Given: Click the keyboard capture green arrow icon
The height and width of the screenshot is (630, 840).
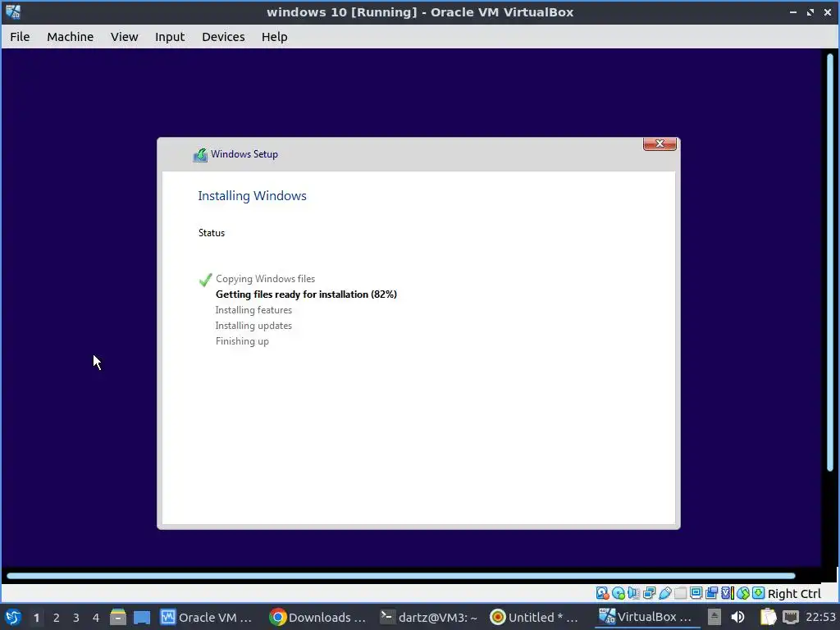Looking at the screenshot, I should pyautogui.click(x=758, y=593).
